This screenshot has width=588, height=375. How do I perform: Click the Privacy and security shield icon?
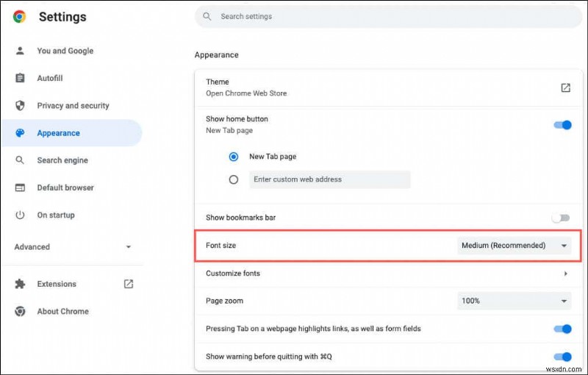[x=20, y=105]
